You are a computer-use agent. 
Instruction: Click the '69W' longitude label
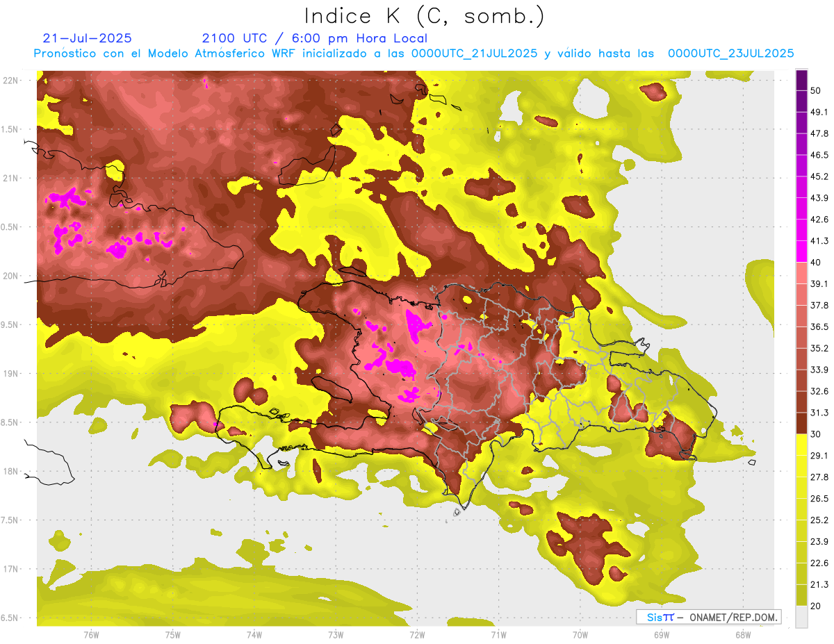[x=662, y=635]
